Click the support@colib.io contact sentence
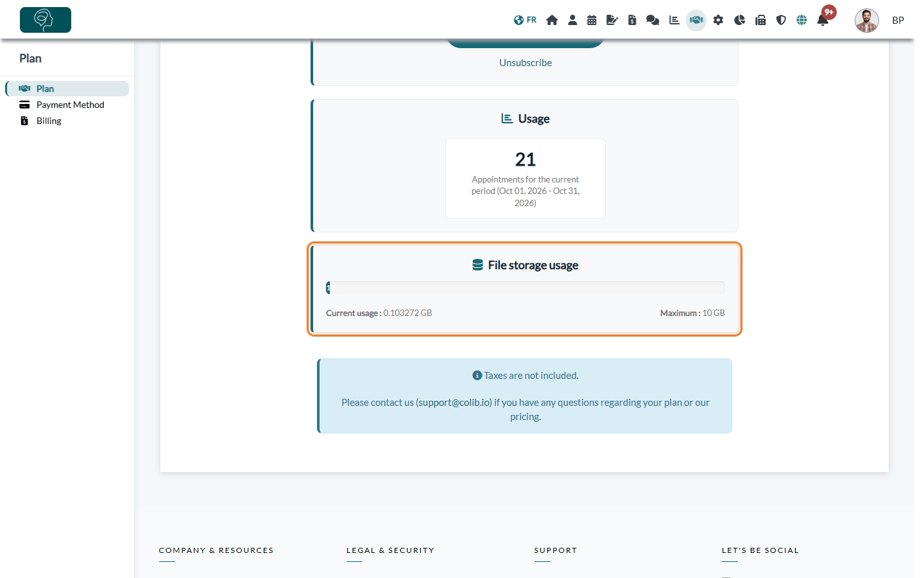Viewport: 924px width, 578px height. [x=526, y=410]
